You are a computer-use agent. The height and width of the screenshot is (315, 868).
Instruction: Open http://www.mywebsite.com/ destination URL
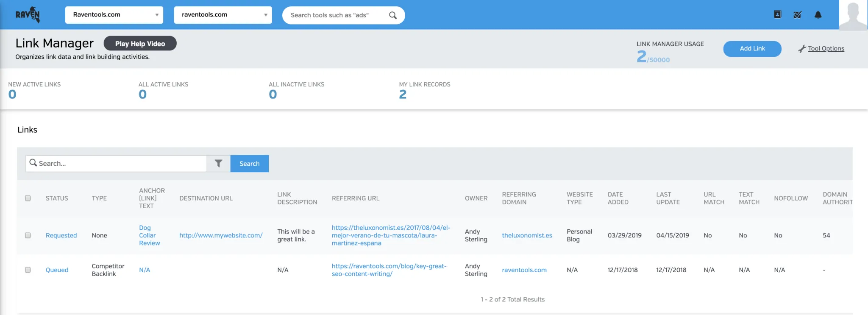221,235
